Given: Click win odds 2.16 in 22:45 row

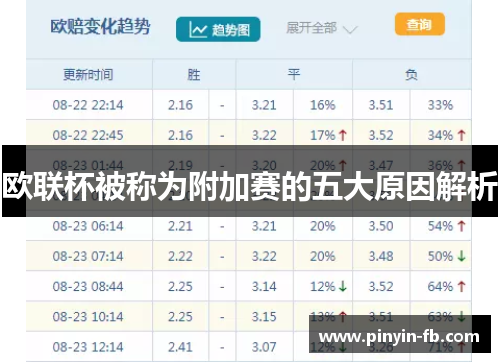Looking at the screenshot, I should (x=180, y=135).
